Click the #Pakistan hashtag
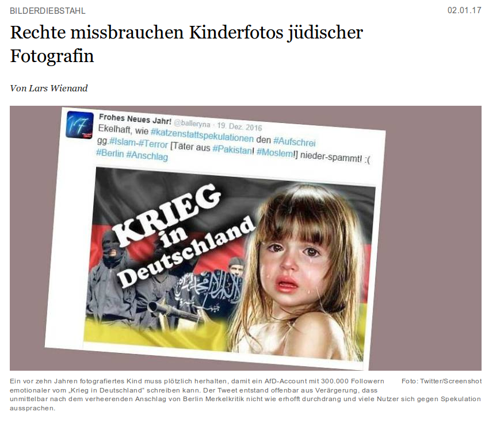The height and width of the screenshot is (423, 504). click(232, 149)
